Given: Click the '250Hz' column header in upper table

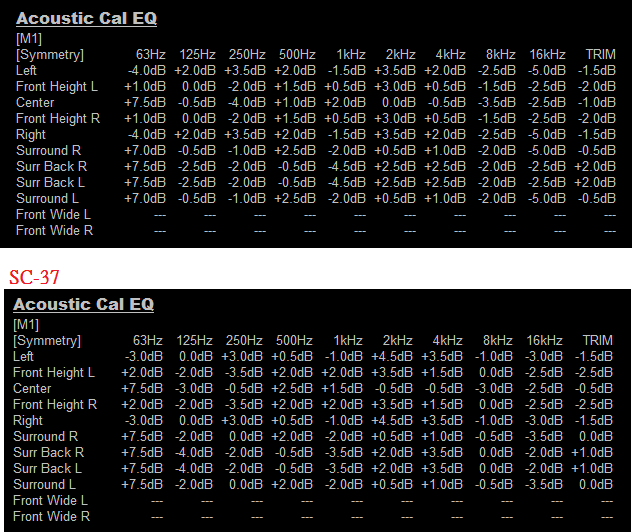Looking at the screenshot, I should (247, 54).
